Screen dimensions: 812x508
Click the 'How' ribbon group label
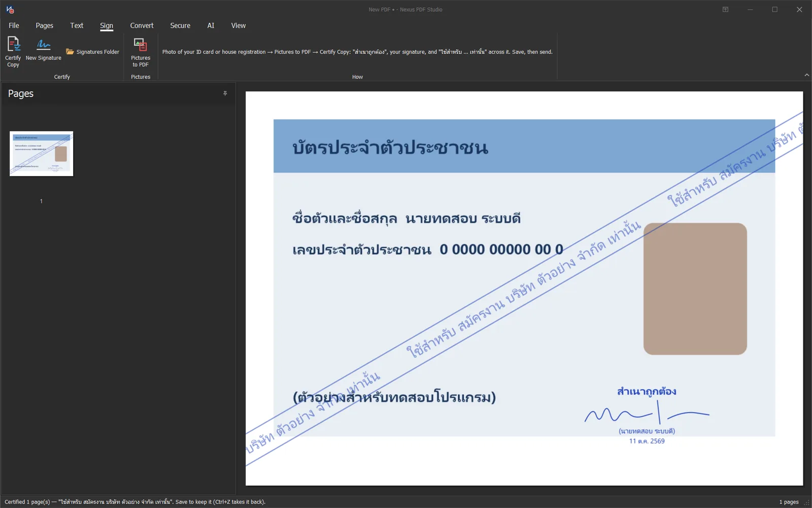pyautogui.click(x=358, y=77)
